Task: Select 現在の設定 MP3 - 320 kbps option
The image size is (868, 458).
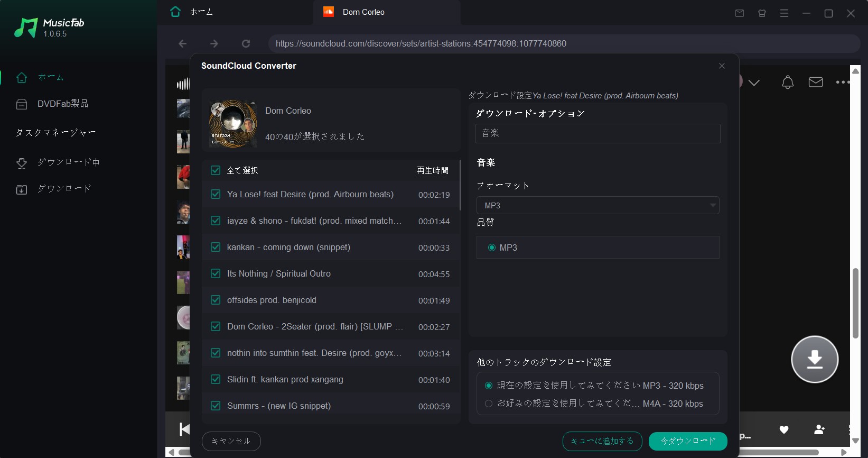Action: [489, 386]
